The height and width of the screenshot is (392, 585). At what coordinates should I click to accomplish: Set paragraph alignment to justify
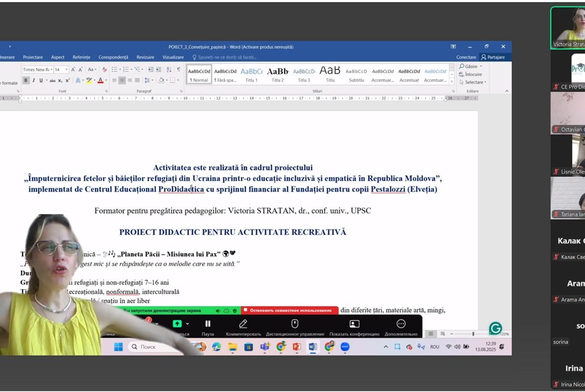(x=138, y=80)
